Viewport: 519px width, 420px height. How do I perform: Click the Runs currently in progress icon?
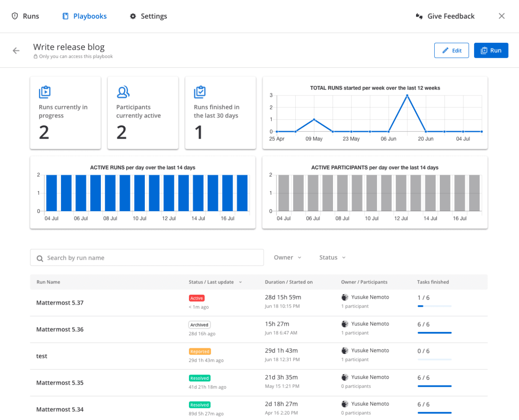(x=45, y=92)
